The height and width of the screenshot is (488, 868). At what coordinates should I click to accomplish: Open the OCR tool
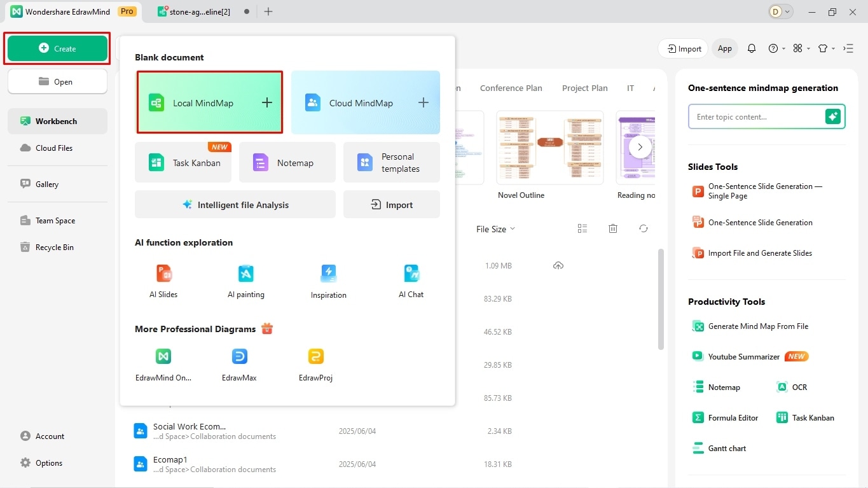point(792,387)
